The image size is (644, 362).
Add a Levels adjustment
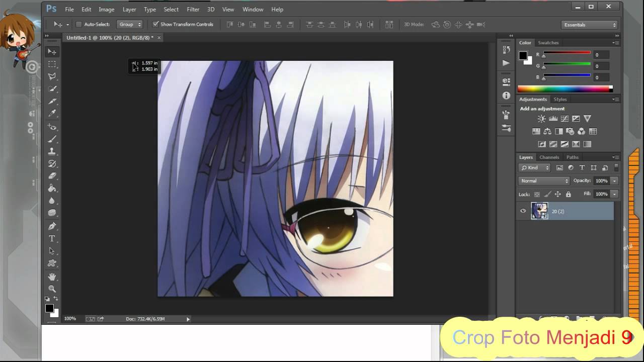click(x=553, y=119)
